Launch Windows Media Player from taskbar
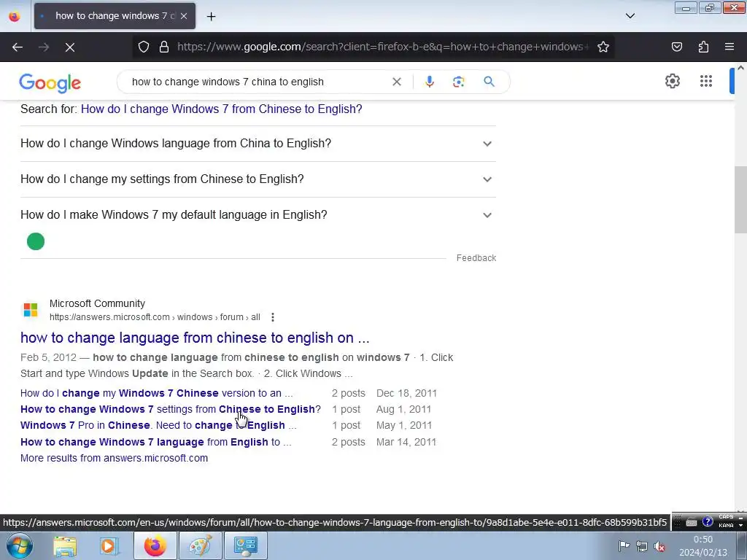The image size is (747, 560). click(109, 545)
